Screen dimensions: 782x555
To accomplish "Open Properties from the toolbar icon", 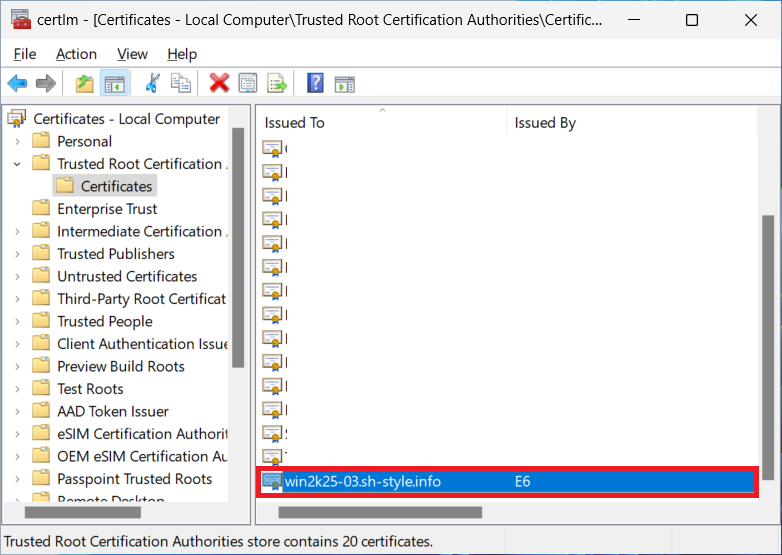I will pos(248,83).
